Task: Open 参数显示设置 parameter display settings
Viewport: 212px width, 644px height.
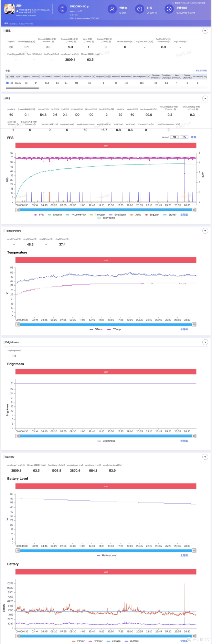Action: [x=201, y=71]
